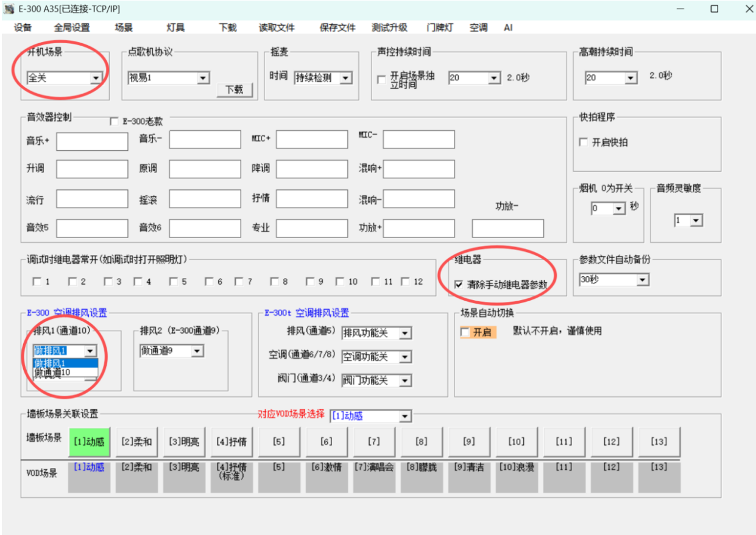Open the 设备 menu
Viewport: 756px width, 535px height.
pyautogui.click(x=23, y=27)
